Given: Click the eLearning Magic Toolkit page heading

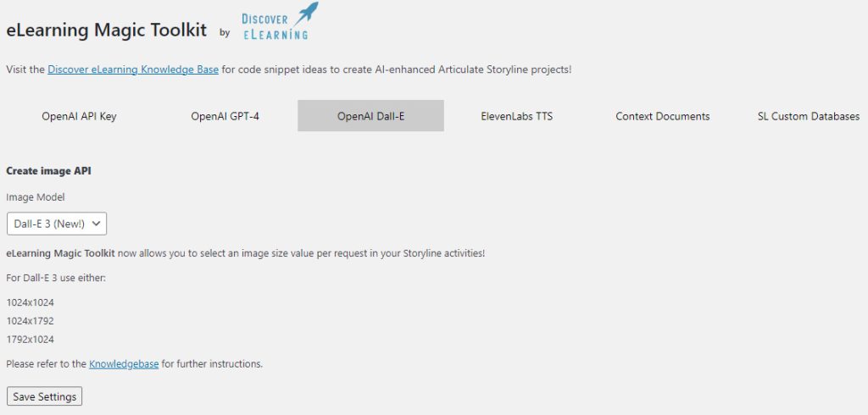Looking at the screenshot, I should pyautogui.click(x=106, y=30).
